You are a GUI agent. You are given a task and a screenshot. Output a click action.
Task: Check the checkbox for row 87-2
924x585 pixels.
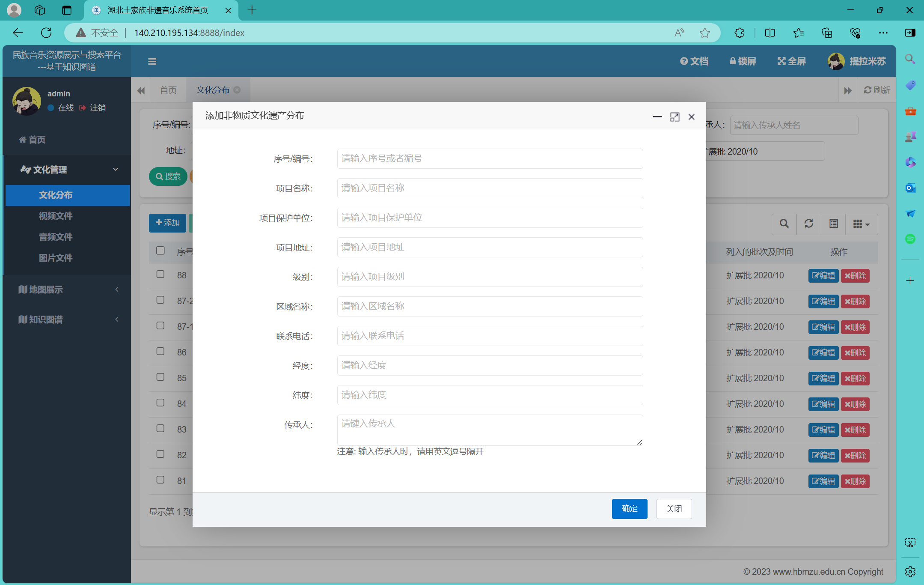point(160,300)
